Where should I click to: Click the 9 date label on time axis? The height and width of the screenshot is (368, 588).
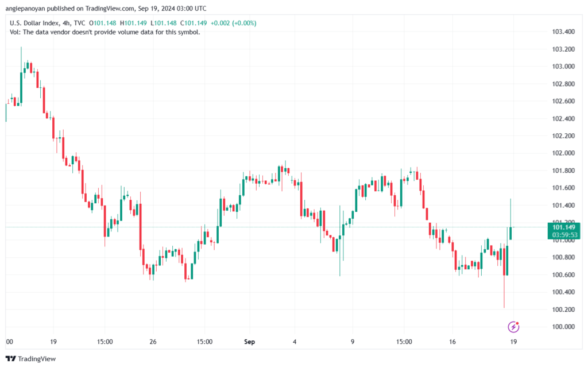[x=353, y=342]
